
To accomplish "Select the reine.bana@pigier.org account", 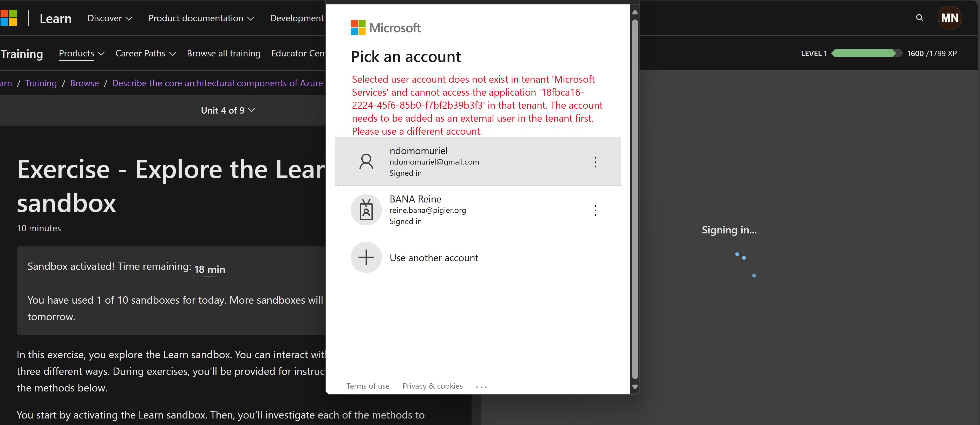I will point(478,210).
